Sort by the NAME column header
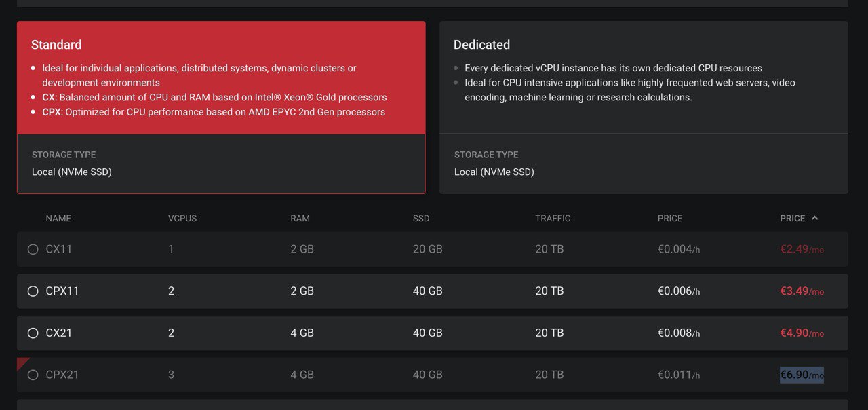This screenshot has width=868, height=410. tap(58, 219)
